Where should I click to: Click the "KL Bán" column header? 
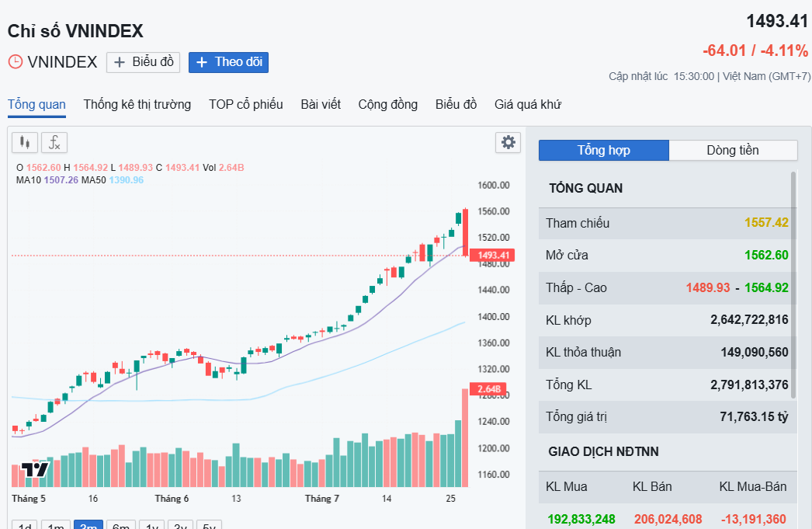tap(652, 487)
